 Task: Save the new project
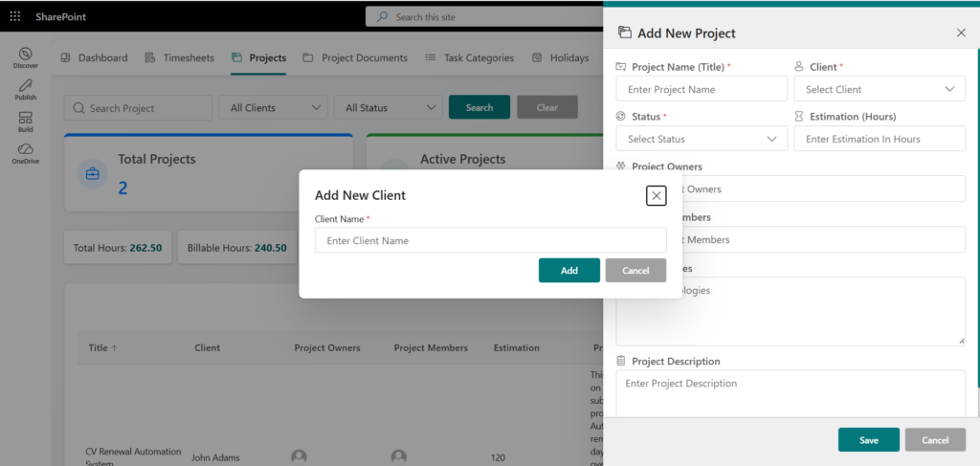tap(869, 440)
